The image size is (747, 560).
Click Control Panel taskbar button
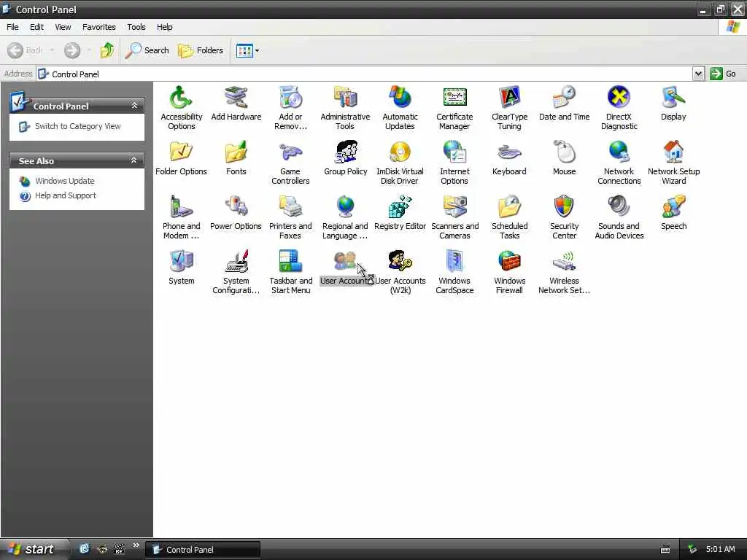point(203,550)
